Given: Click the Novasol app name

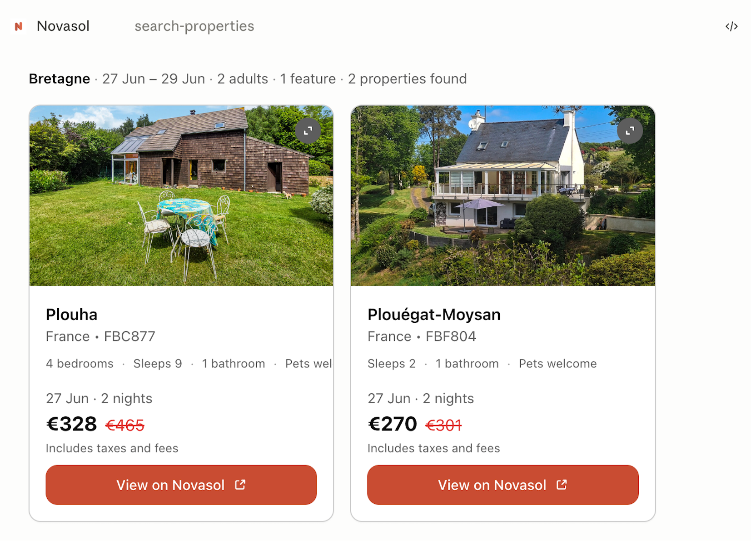Looking at the screenshot, I should point(63,26).
